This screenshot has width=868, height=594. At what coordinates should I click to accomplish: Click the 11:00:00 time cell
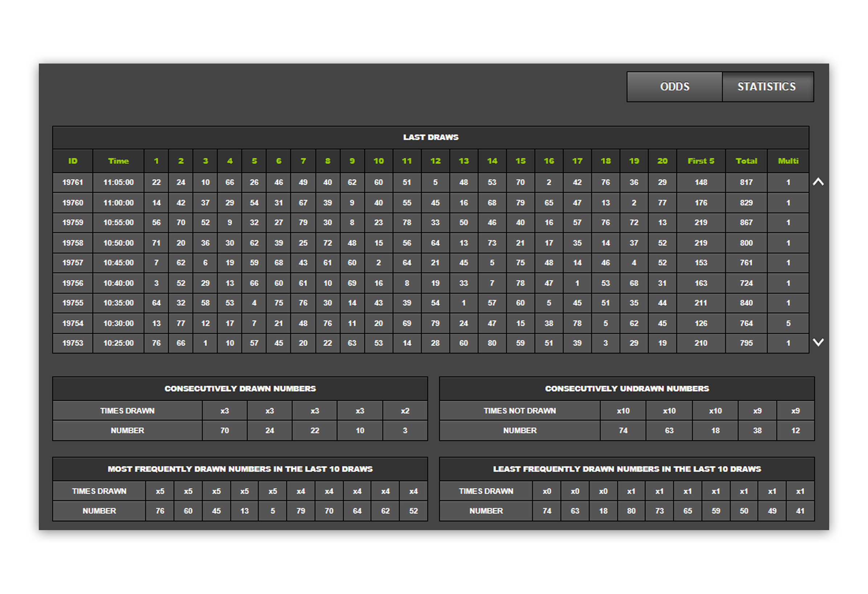point(118,203)
